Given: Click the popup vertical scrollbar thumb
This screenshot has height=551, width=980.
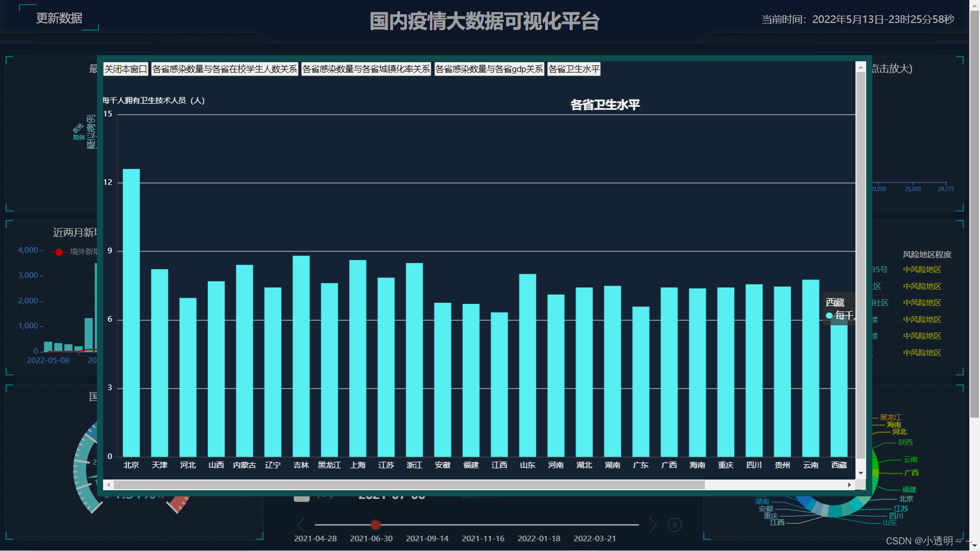Looking at the screenshot, I should pyautogui.click(x=861, y=266).
